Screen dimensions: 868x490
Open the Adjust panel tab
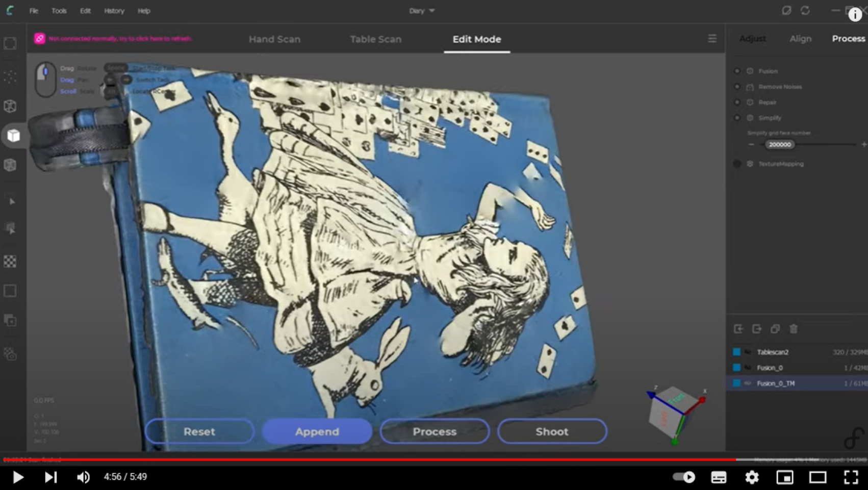pos(753,38)
